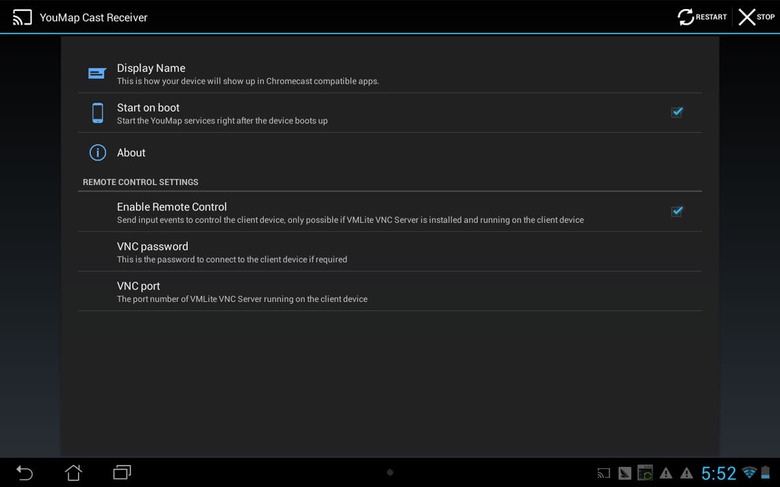Click the 5:52 clock in status bar

click(718, 473)
